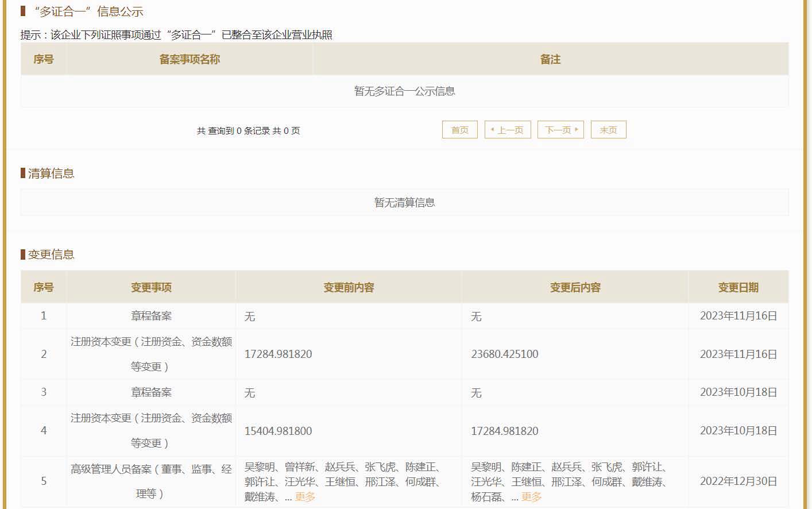Screen dimensions: 812x509
Task: Select the value 15404.981800 in row 4
Action: pos(278,431)
